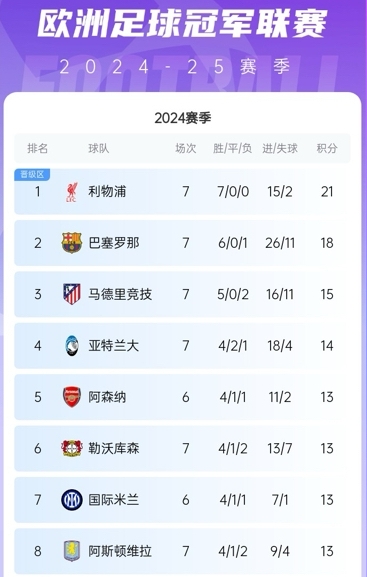Viewport: 367px width, 577px height.
Task: Sort by the 积分 points column header
Action: 327,148
